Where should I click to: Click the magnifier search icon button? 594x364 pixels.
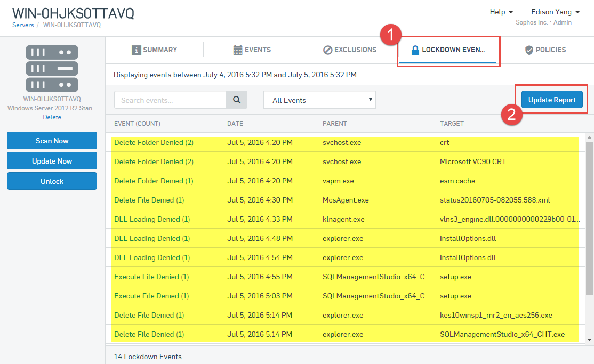point(237,100)
